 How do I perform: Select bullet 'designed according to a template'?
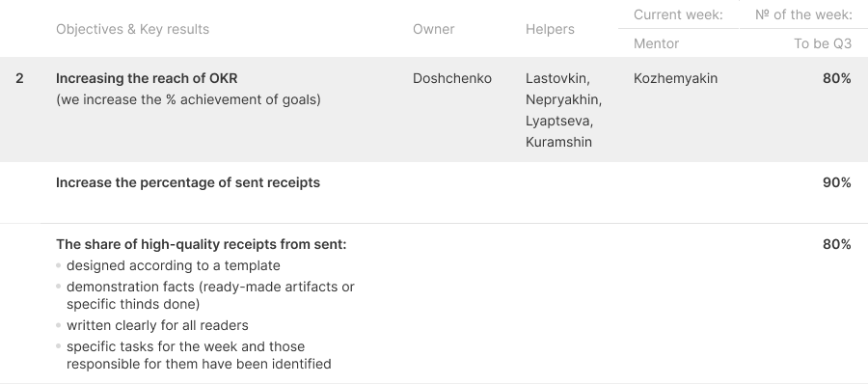click(x=174, y=266)
